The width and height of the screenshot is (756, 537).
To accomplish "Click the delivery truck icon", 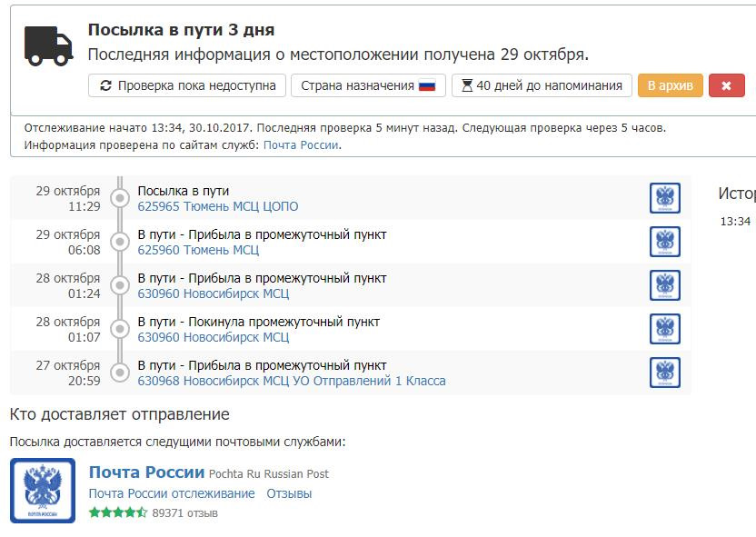I will [x=49, y=45].
